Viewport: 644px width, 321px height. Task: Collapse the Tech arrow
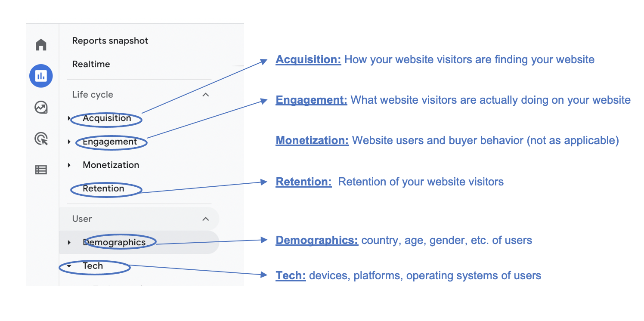click(x=69, y=266)
